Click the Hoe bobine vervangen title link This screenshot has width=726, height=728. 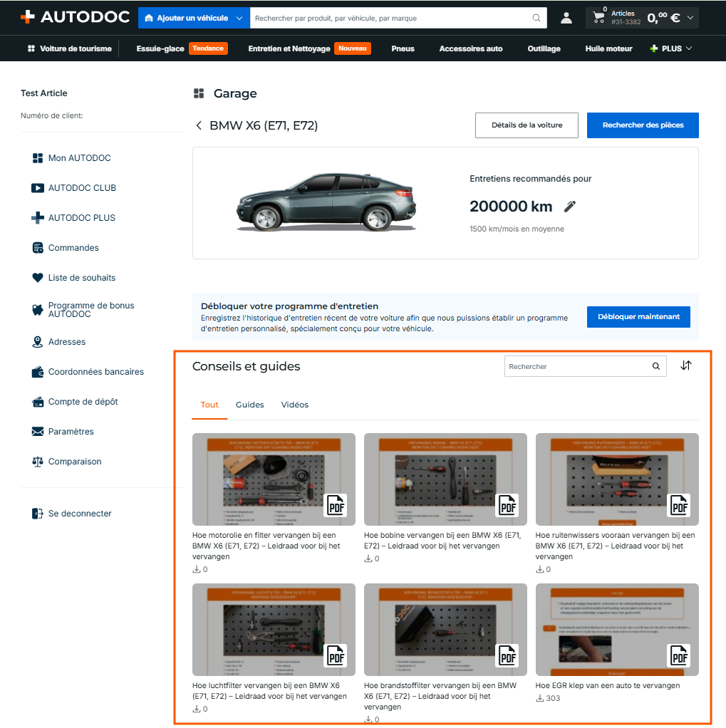click(x=442, y=541)
